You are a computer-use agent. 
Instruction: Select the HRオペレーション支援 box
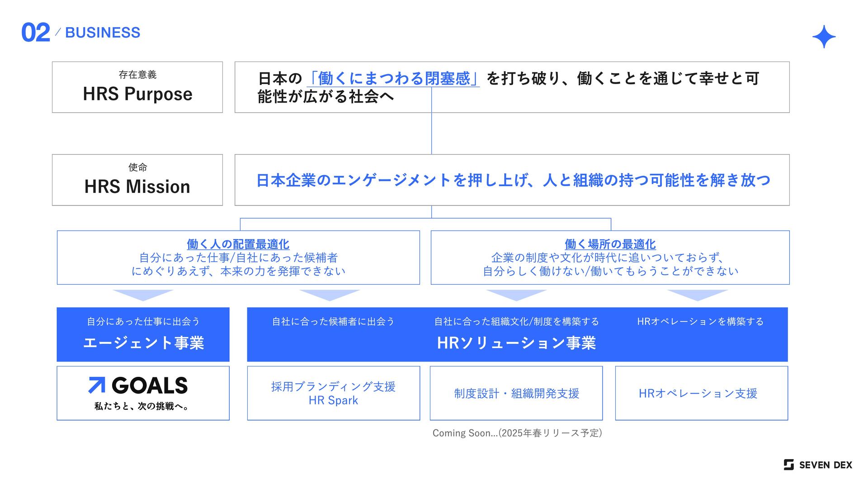tap(701, 393)
